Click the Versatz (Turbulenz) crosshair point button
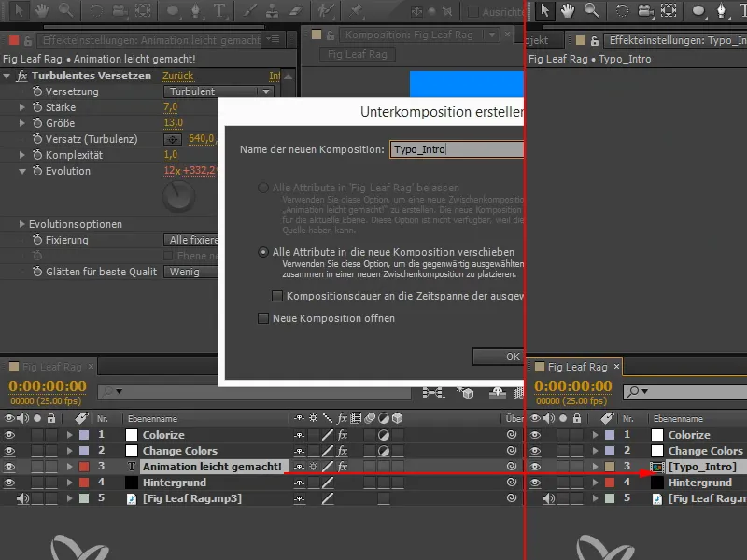Screen dimensions: 747x560 click(x=173, y=139)
